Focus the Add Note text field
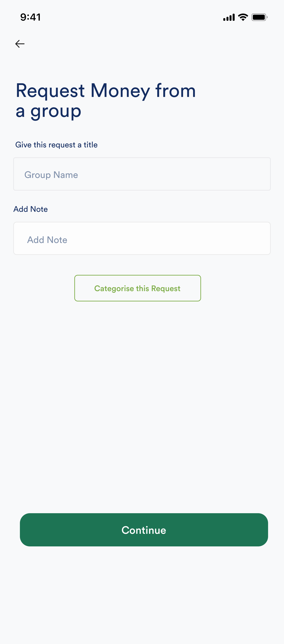 pyautogui.click(x=142, y=238)
